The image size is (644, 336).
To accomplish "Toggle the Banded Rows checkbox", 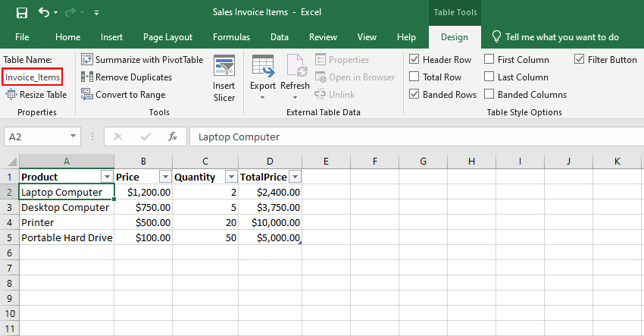I will pyautogui.click(x=414, y=94).
